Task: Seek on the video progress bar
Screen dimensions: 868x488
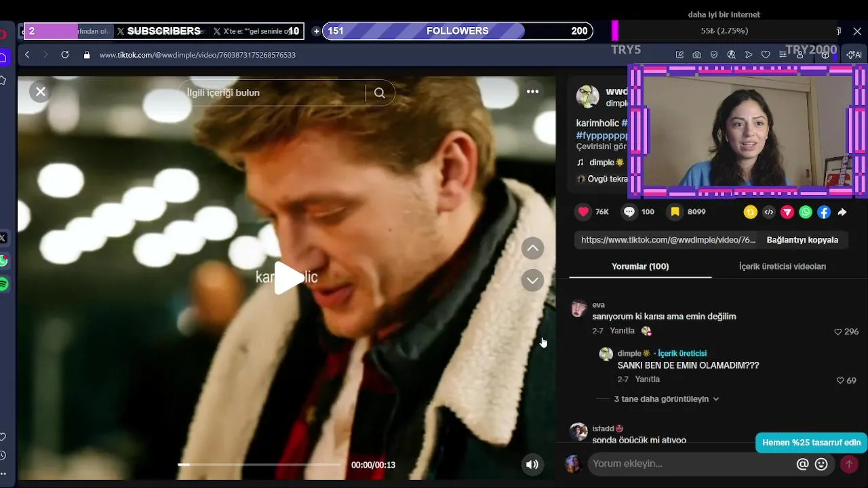Action: 259,465
